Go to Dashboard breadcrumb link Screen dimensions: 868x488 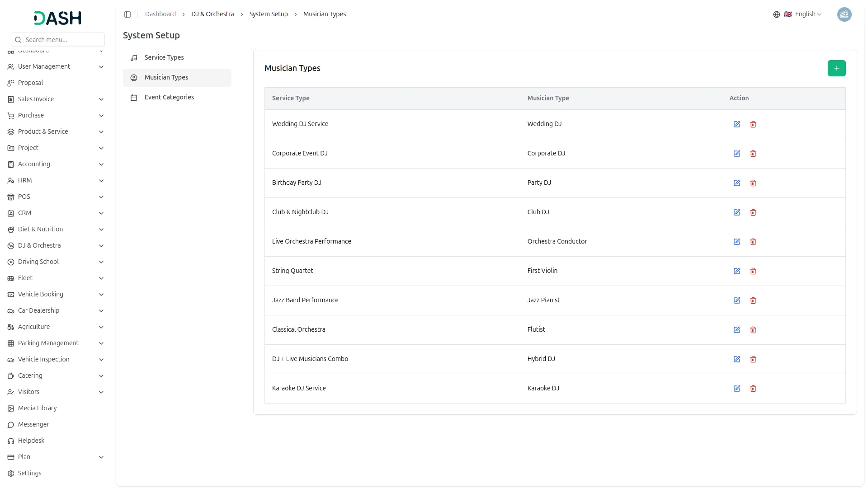160,14
